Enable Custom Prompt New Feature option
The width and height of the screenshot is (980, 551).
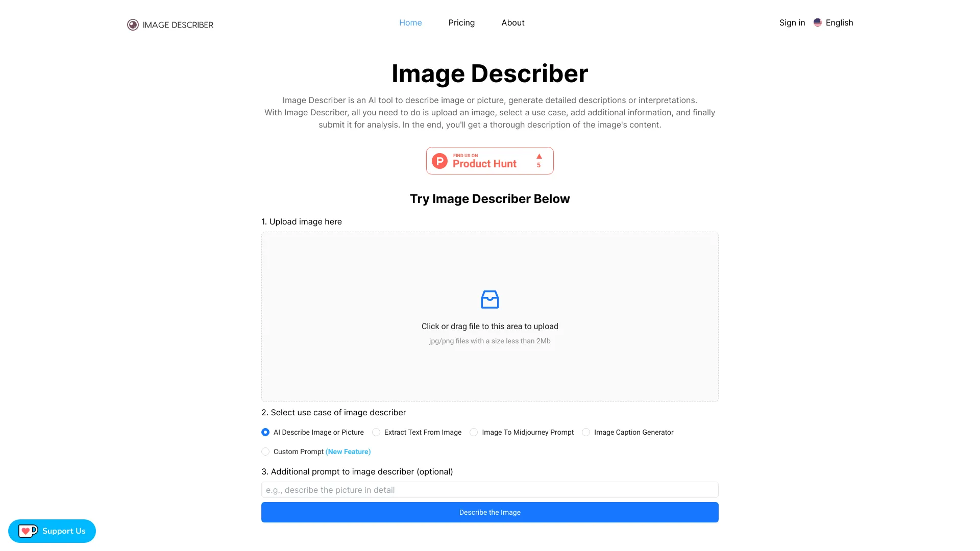[x=265, y=451]
